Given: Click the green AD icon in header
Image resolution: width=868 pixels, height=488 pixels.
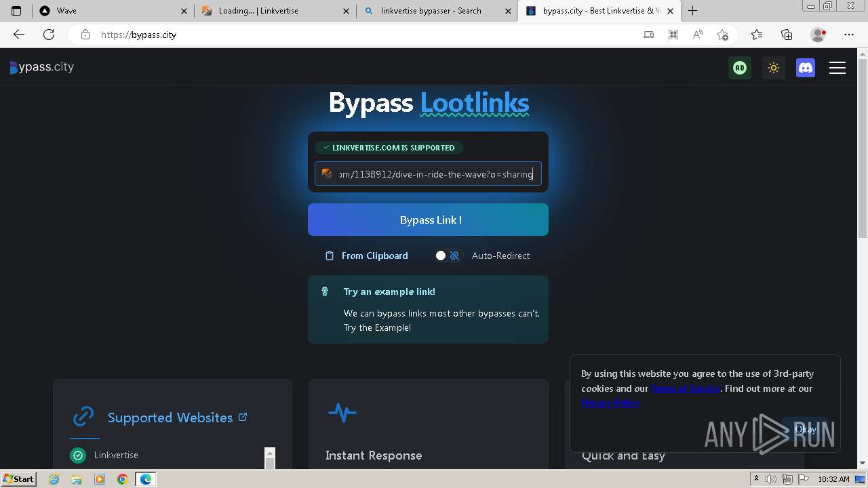Looking at the screenshot, I should pos(740,68).
